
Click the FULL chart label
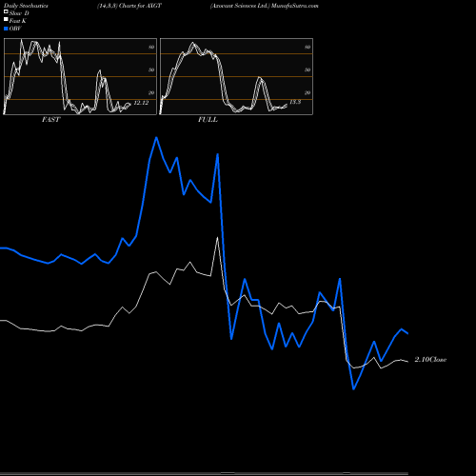pos(208,120)
